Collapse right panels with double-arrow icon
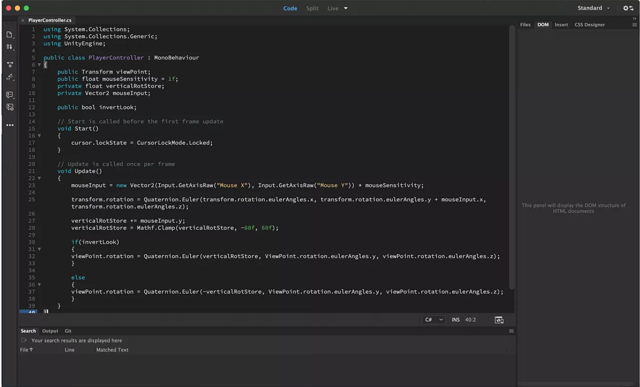Viewport: 640px width, 387px height. pos(634,18)
